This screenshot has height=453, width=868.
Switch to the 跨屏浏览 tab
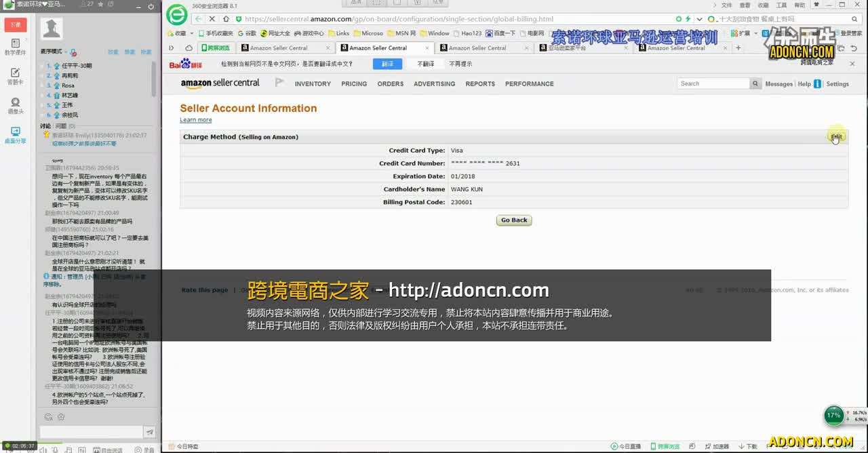[217, 48]
